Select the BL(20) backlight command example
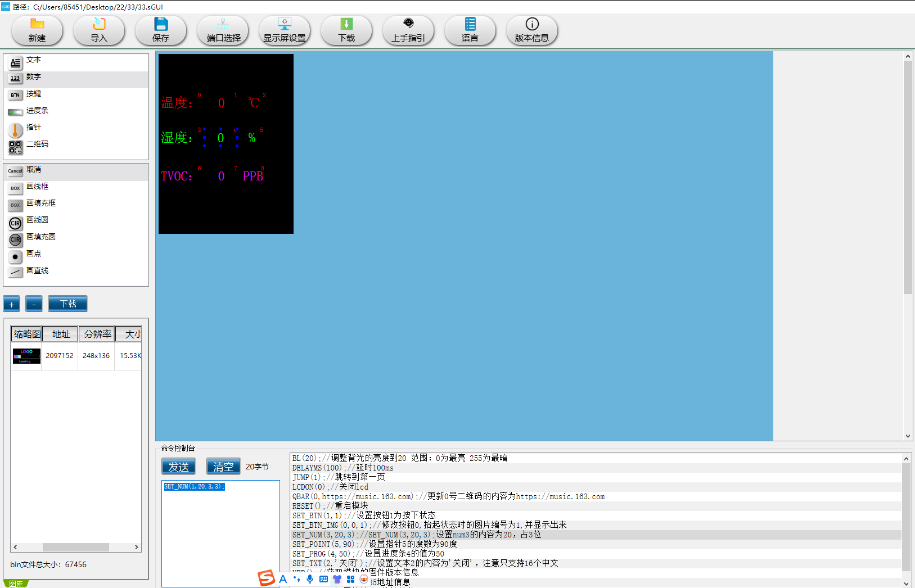The height and width of the screenshot is (588, 915). [x=596, y=458]
